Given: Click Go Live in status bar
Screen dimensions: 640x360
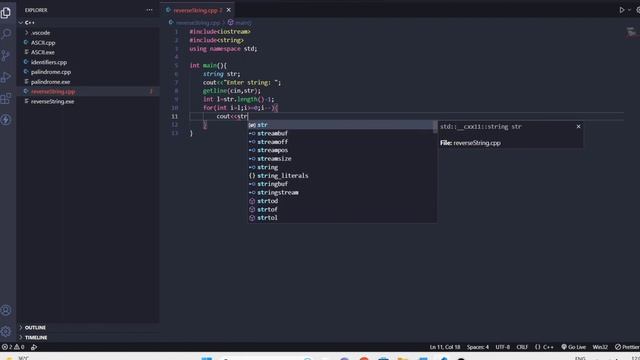Looking at the screenshot, I should [573, 347].
